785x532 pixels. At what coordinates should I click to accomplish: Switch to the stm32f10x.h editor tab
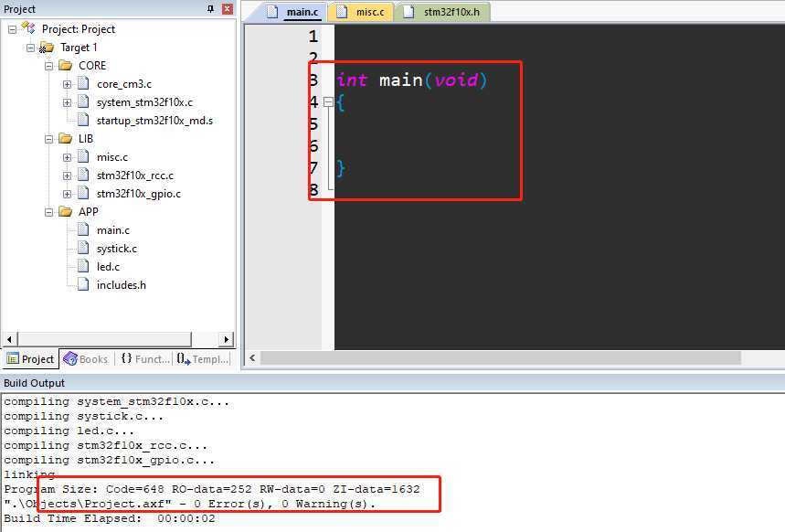pos(442,12)
